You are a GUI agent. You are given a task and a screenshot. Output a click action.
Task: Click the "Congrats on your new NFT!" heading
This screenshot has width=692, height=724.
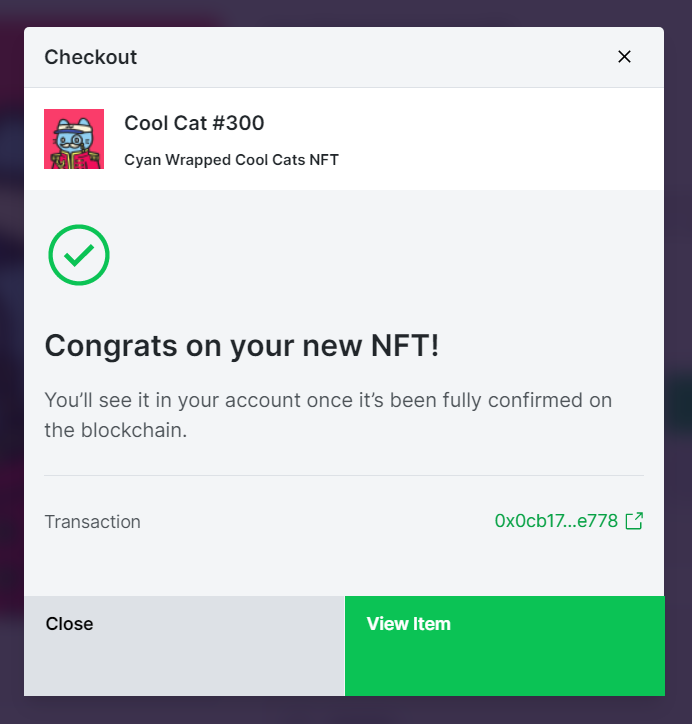[x=242, y=346]
